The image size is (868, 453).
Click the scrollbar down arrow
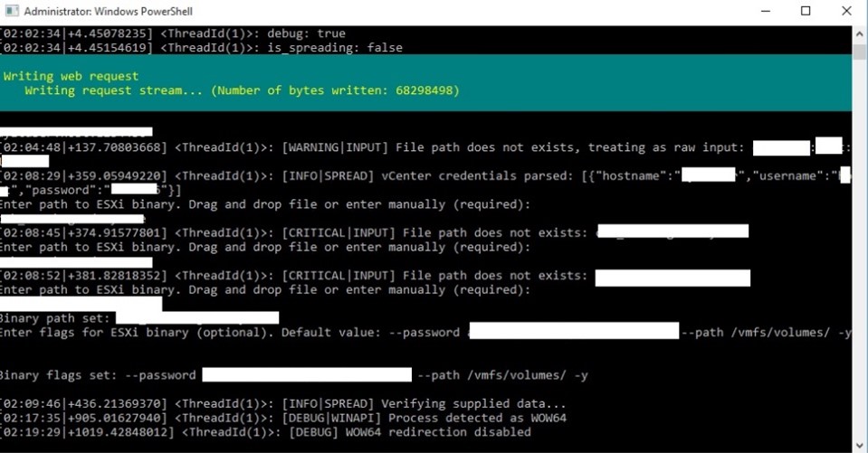coord(860,445)
